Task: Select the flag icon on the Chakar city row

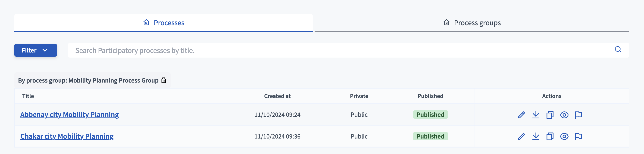Action: tap(579, 136)
